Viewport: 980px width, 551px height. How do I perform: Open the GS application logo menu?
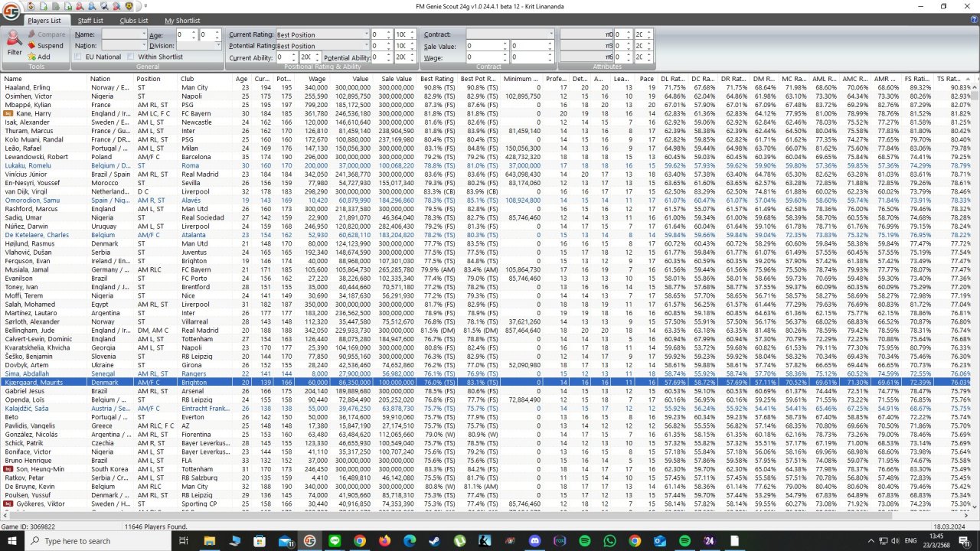(x=11, y=10)
